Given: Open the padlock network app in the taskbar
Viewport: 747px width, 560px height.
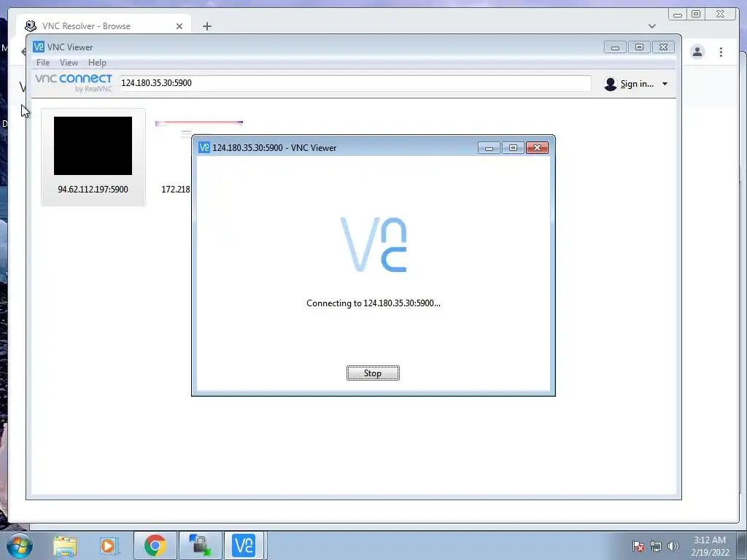Looking at the screenshot, I should click(x=200, y=545).
